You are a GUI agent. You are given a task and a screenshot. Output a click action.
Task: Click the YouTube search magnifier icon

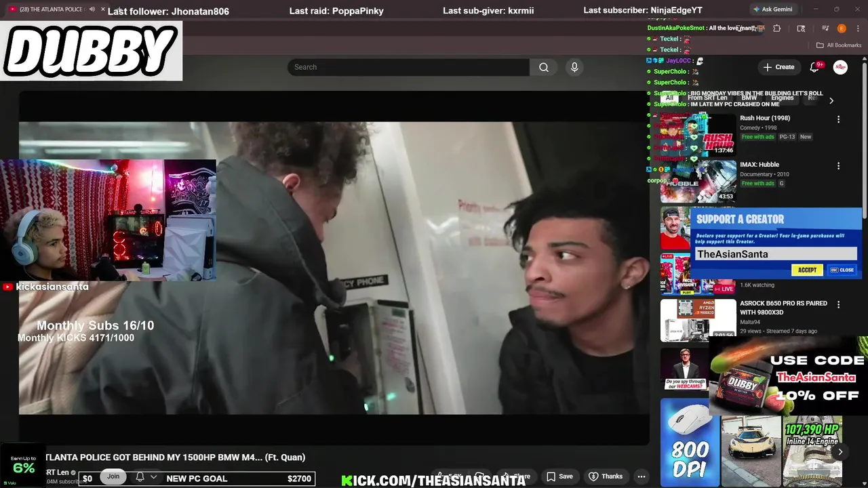coord(544,67)
